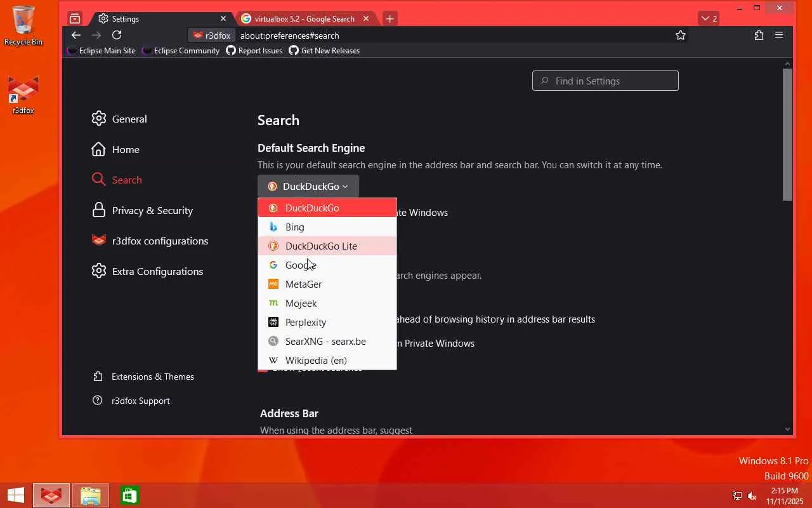Viewport: 812px width, 508px height.
Task: Select the Search settings category
Action: click(x=117, y=180)
